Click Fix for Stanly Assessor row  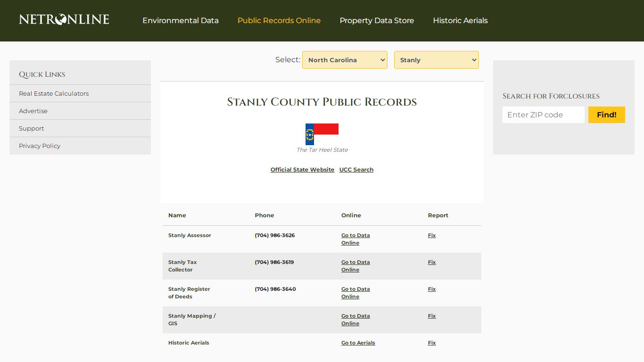point(432,235)
